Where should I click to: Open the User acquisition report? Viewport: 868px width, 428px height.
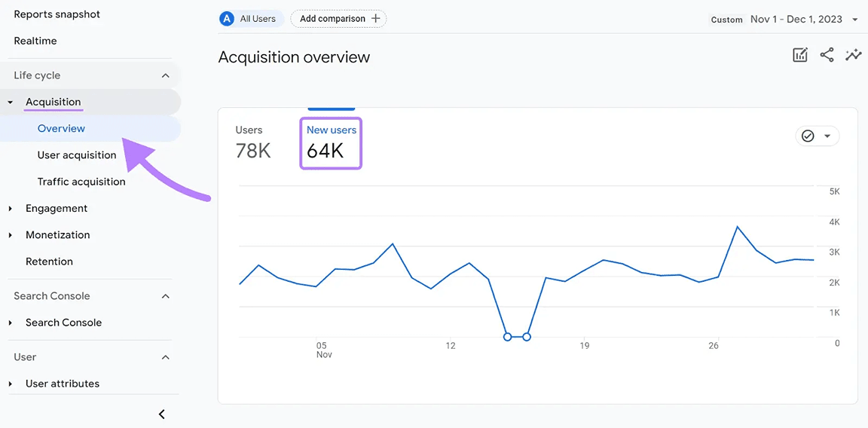pyautogui.click(x=77, y=155)
